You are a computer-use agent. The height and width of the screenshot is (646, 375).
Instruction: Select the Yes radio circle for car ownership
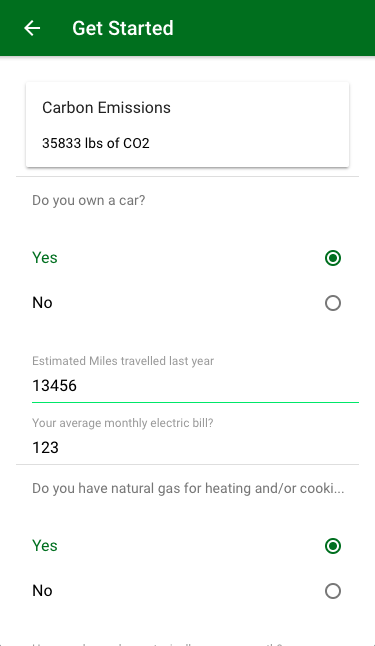click(x=333, y=258)
